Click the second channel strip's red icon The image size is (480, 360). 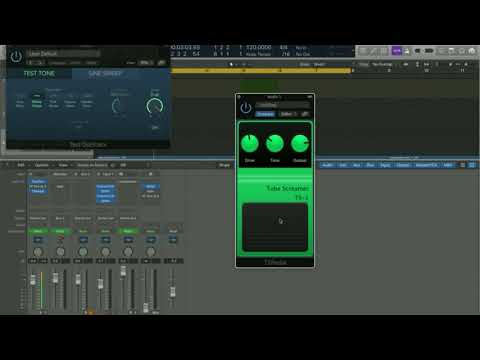60,240
